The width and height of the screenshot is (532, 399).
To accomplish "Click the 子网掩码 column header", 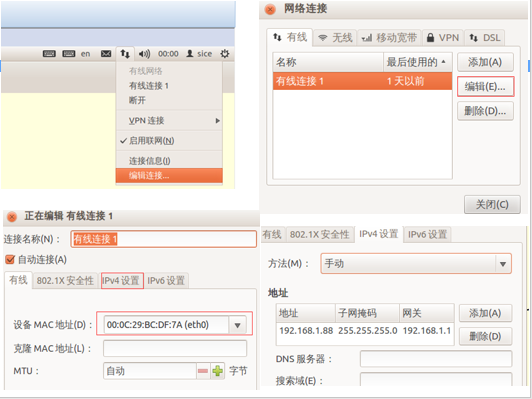I will coord(367,313).
